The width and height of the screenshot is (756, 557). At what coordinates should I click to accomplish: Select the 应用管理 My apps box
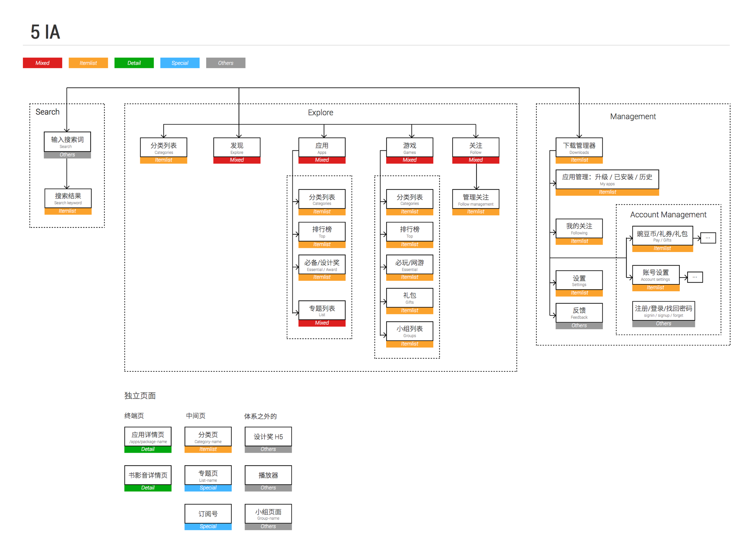point(607,179)
